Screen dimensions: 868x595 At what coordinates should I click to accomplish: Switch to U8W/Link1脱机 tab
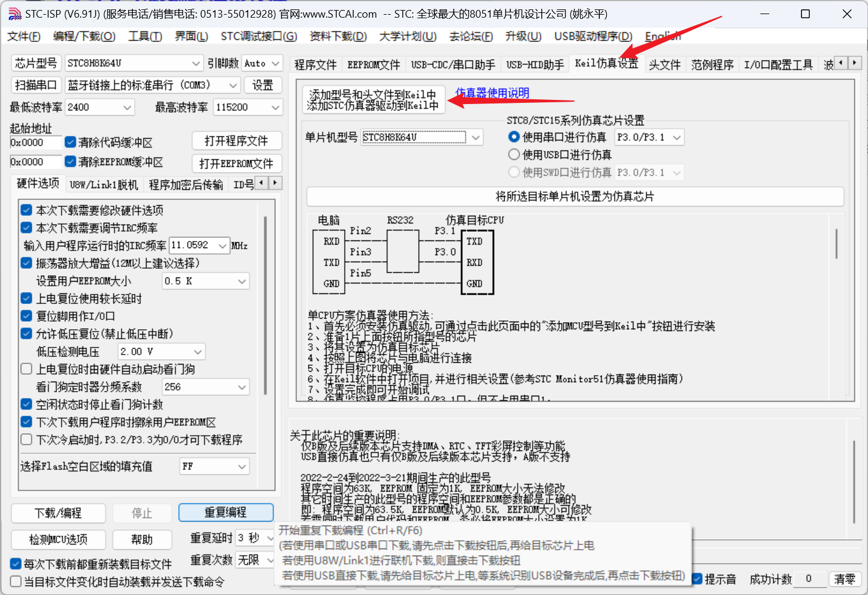104,185
